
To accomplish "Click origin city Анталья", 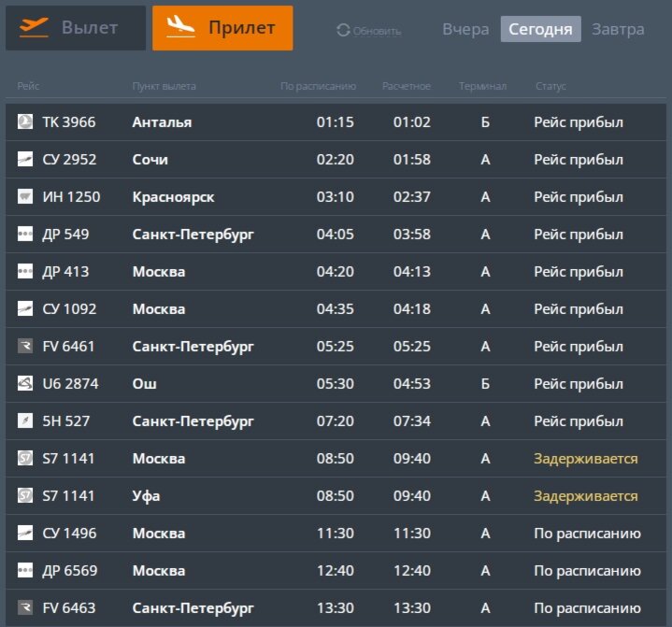I will click(162, 122).
